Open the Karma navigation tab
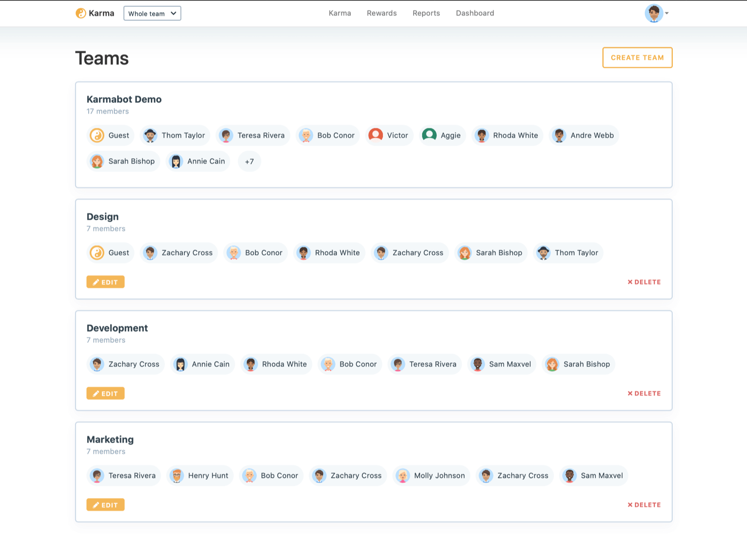Viewport: 747px width, 560px height. click(340, 13)
